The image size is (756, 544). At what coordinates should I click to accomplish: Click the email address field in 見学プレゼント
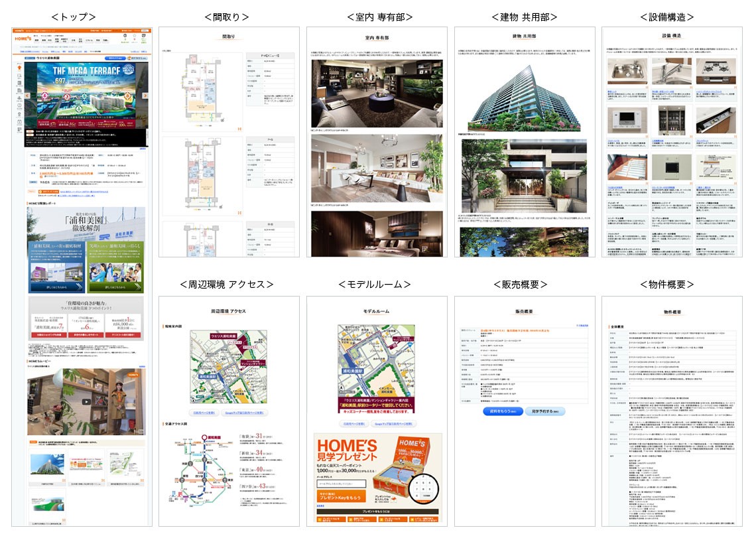[x=340, y=484]
